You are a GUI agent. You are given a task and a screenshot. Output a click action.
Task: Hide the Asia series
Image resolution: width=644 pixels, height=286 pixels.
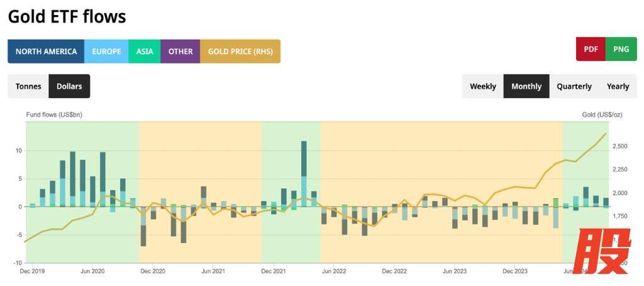(x=145, y=52)
